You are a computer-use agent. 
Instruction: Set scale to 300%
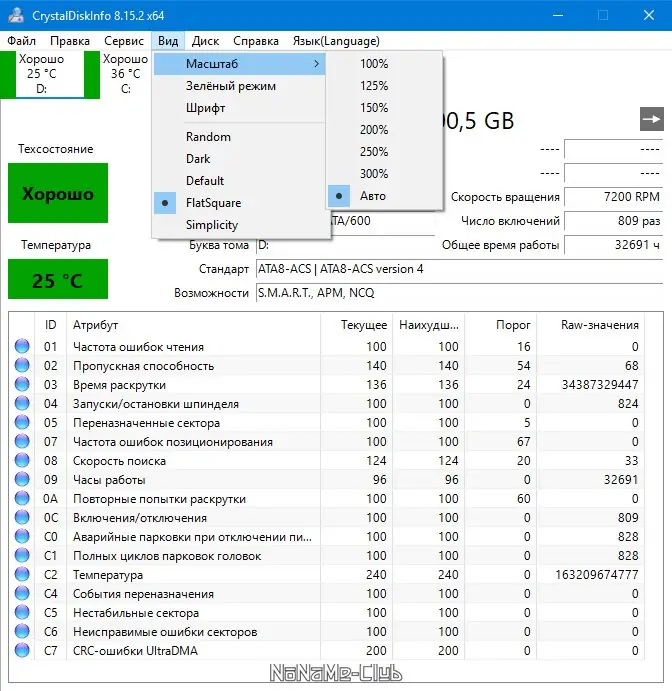pos(384,174)
